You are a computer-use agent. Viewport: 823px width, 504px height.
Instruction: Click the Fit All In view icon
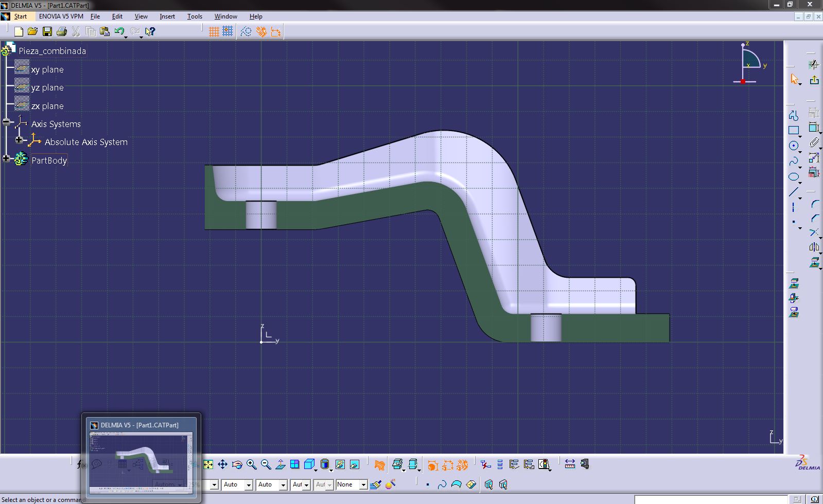(x=208, y=464)
